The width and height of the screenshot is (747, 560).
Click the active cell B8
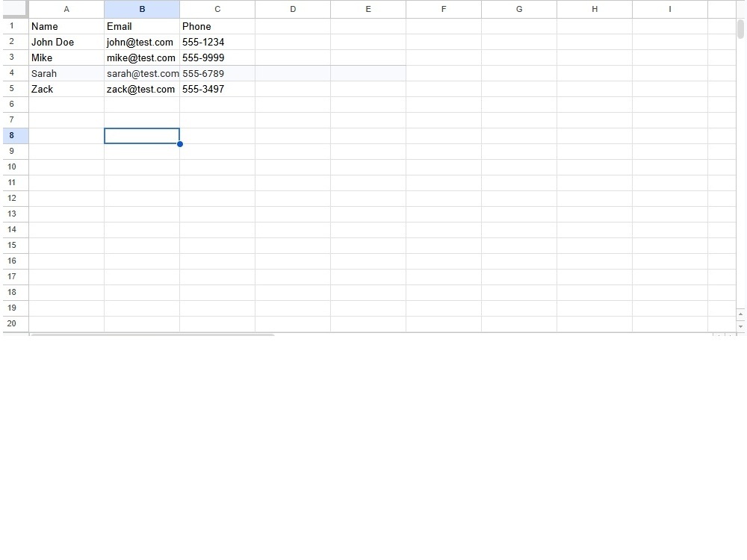[141, 136]
